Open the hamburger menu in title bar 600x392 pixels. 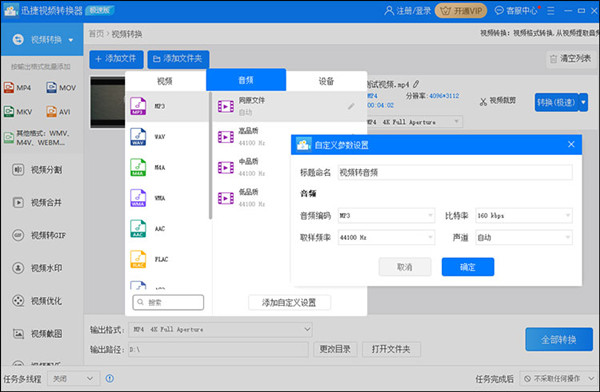pos(551,11)
